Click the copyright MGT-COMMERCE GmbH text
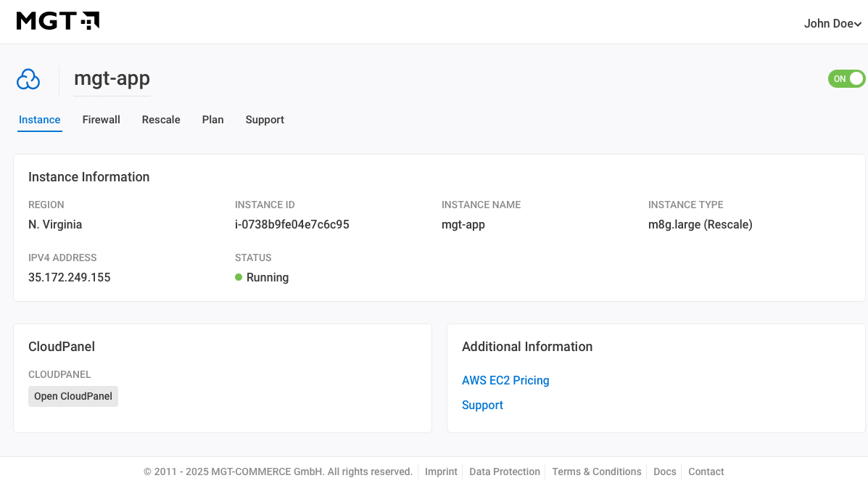This screenshot has width=868, height=486. [278, 471]
